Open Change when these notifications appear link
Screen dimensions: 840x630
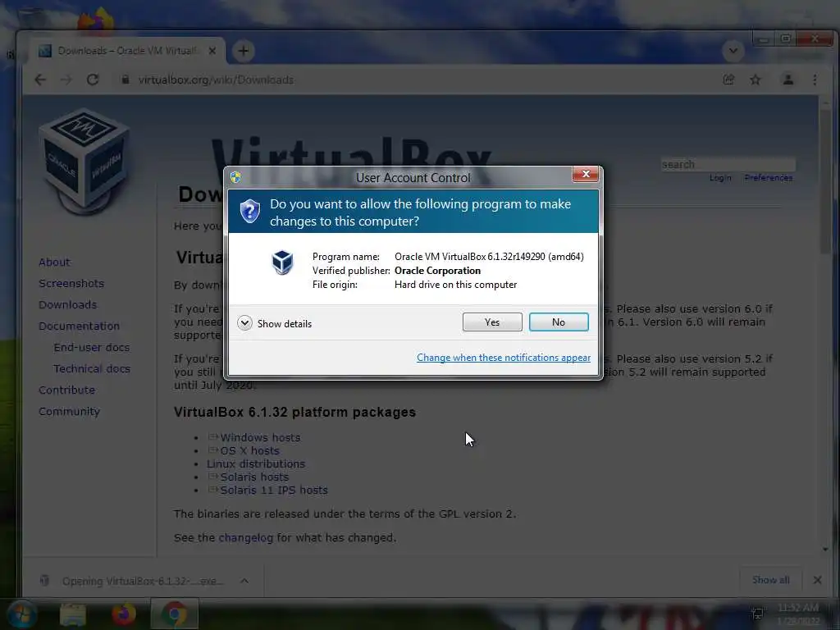[x=503, y=358]
